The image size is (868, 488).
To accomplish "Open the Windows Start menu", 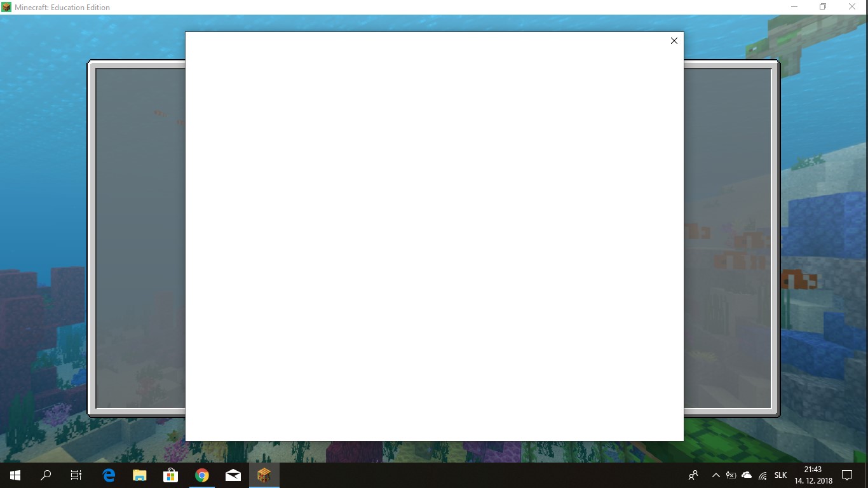I will [x=15, y=475].
